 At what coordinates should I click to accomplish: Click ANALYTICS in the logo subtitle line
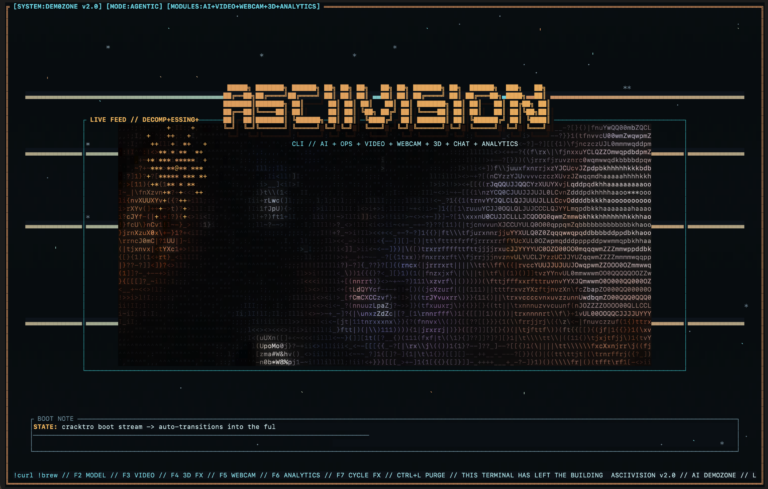coord(500,144)
